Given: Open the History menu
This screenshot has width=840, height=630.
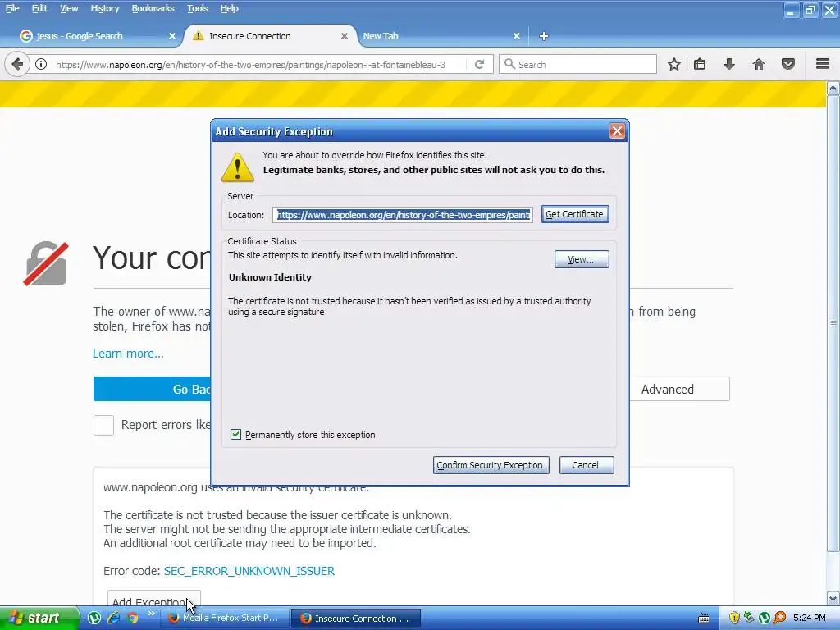Looking at the screenshot, I should click(x=104, y=8).
